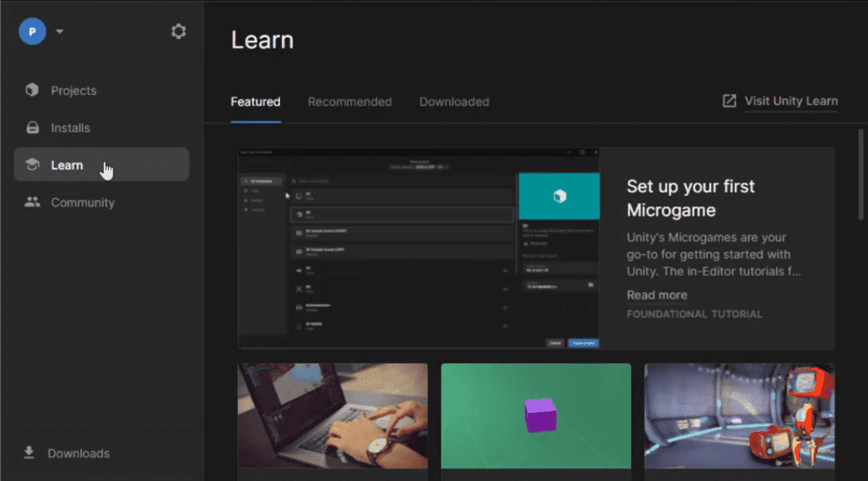
Task: Click Read more on the Microgame card
Action: coord(657,295)
